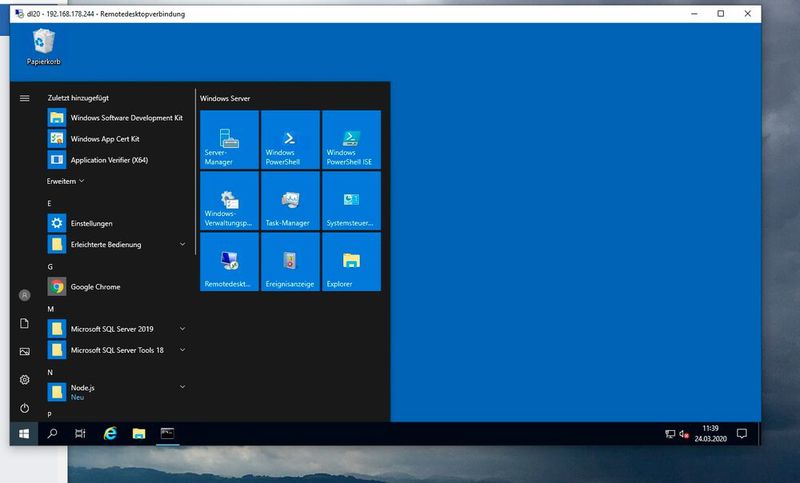Open the Explorer tile
Screen dimensions: 800x483
click(x=352, y=262)
